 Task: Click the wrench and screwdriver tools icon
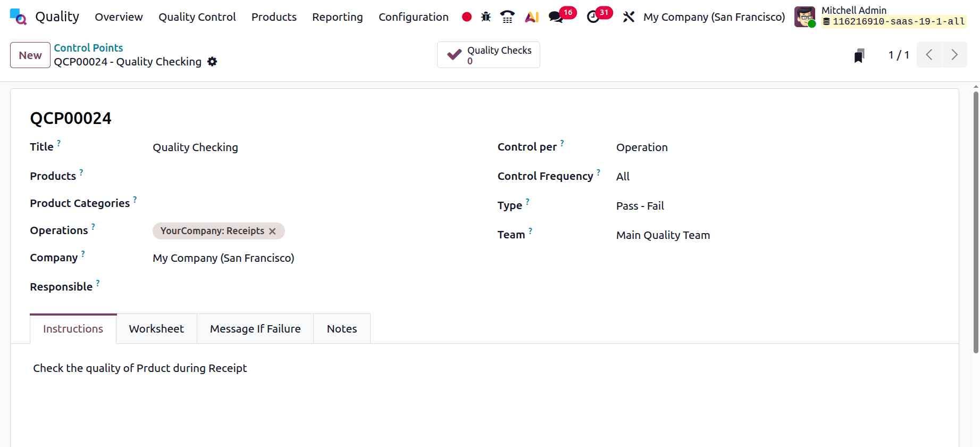pyautogui.click(x=629, y=17)
